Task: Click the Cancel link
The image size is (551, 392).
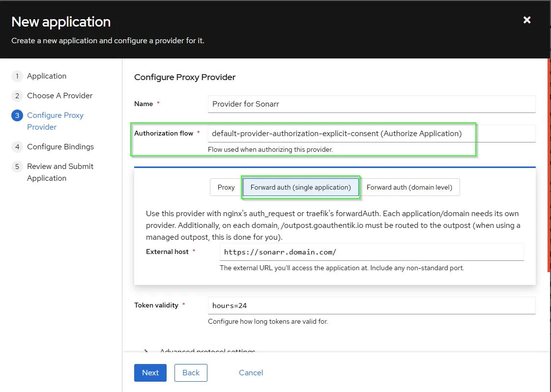Action: tap(251, 373)
